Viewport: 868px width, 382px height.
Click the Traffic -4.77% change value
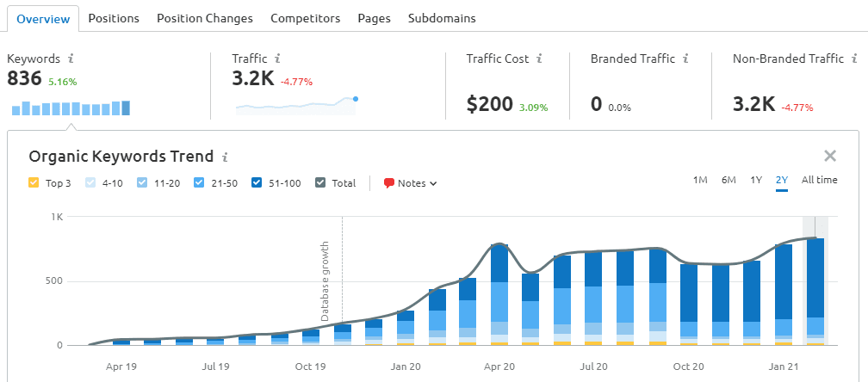[296, 82]
